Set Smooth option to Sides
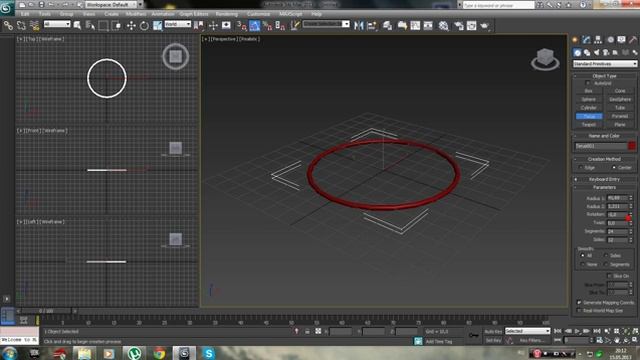The width and height of the screenshot is (640, 360). coord(606,256)
